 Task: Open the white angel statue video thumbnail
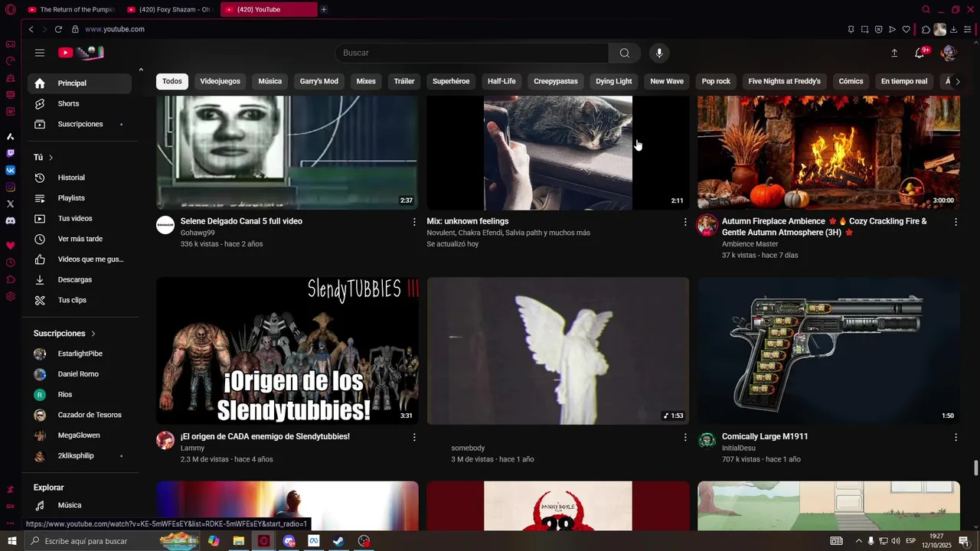(557, 350)
